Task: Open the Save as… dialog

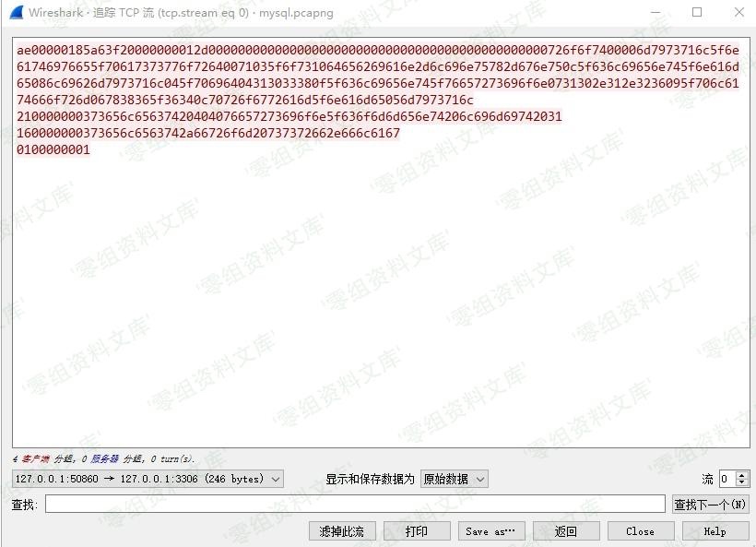Action: tap(491, 531)
